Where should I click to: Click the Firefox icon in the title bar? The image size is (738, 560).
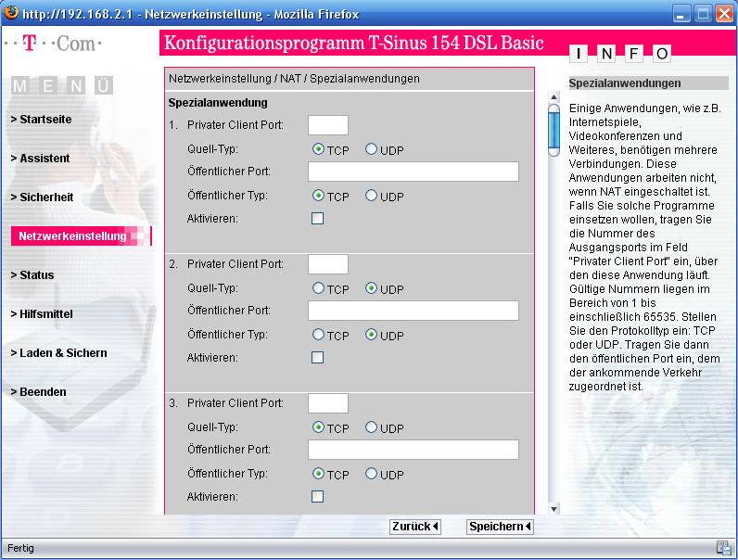[x=10, y=12]
